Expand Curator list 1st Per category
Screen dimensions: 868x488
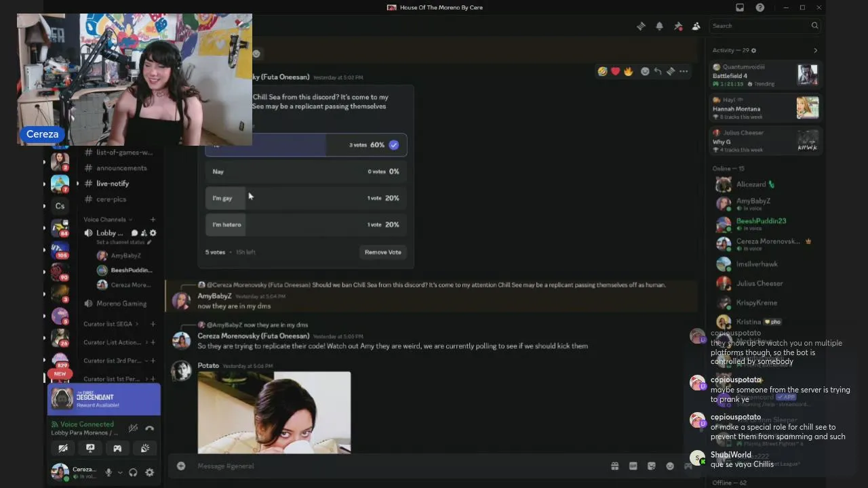pyautogui.click(x=114, y=379)
